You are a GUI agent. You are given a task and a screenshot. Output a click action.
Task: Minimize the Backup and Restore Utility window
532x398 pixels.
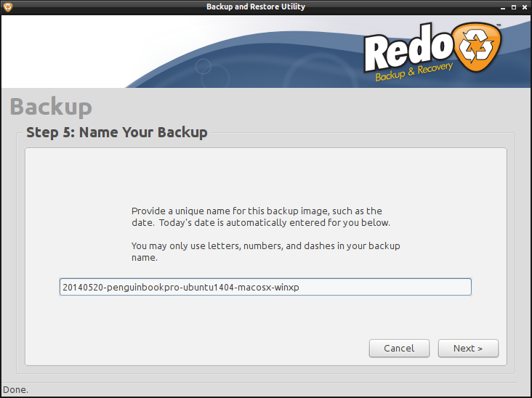(502, 7)
